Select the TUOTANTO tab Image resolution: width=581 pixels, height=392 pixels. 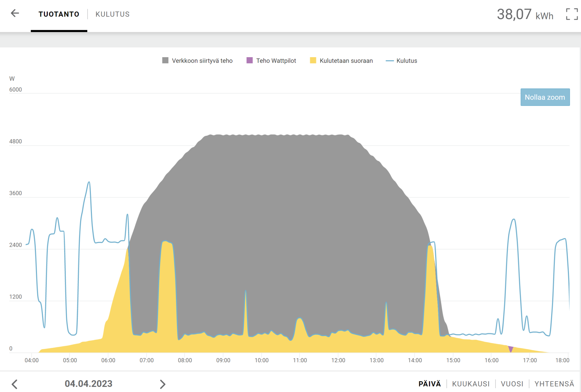[x=59, y=14]
